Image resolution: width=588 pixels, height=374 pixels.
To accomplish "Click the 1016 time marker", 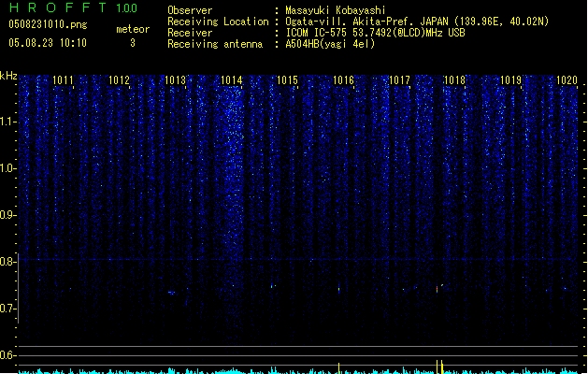I will click(x=343, y=80).
